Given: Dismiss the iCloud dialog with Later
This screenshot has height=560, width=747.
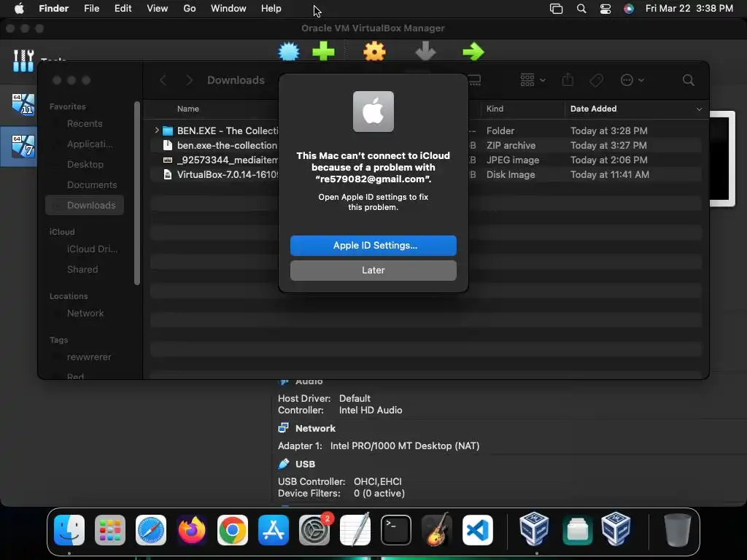Looking at the screenshot, I should point(373,270).
